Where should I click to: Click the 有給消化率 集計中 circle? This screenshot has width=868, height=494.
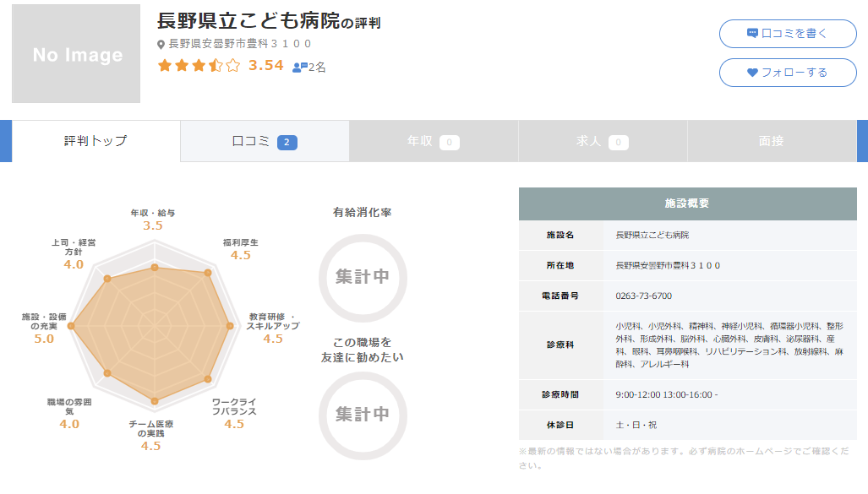click(x=363, y=278)
